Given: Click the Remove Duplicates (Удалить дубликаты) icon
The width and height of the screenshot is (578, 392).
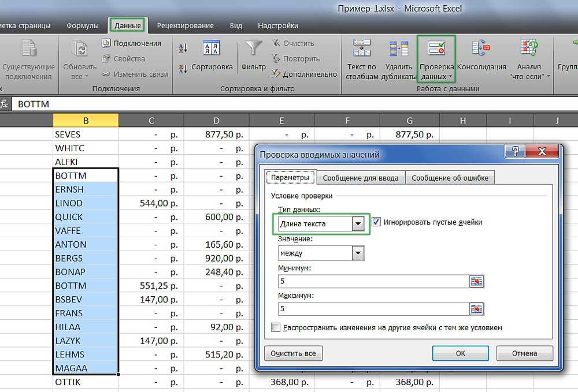Looking at the screenshot, I should pyautogui.click(x=398, y=50).
